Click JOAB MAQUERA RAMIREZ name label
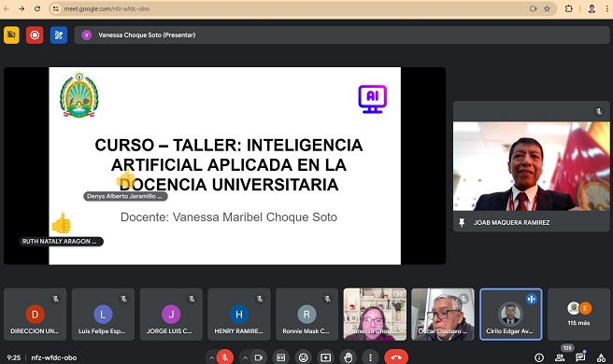The width and height of the screenshot is (613, 364). point(511,222)
